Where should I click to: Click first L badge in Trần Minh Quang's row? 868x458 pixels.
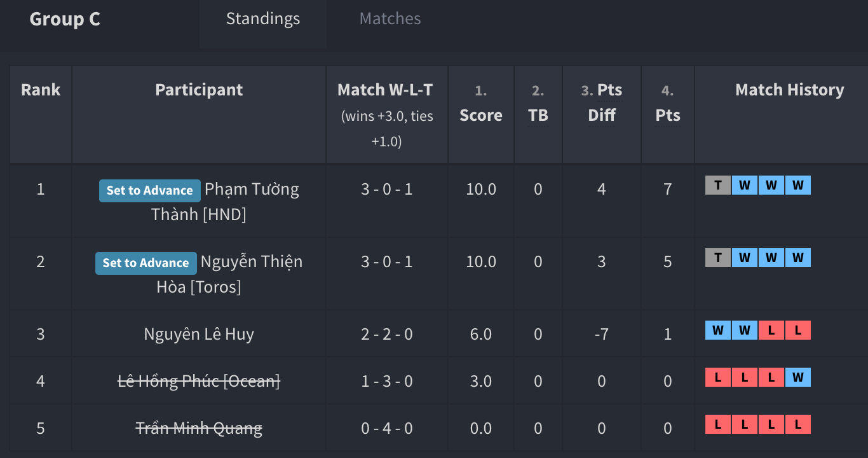[718, 424]
